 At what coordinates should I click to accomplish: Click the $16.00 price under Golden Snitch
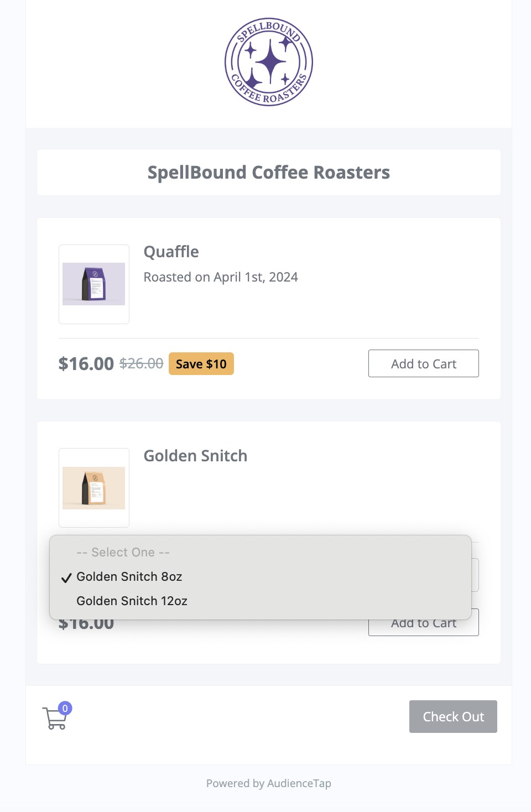[x=86, y=623]
